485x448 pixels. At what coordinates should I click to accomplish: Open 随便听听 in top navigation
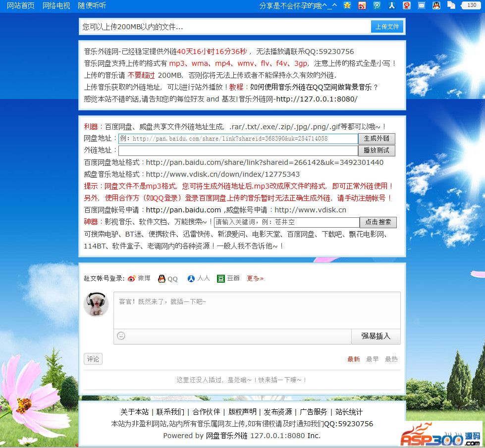tap(92, 5)
